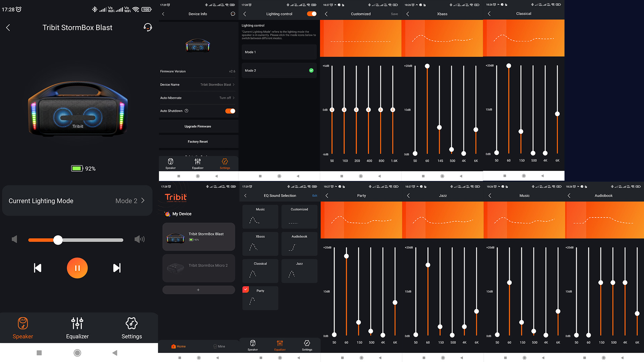Viewport: 644px width, 362px height.
Task: Tap Tribit logo on home screen
Action: point(176,198)
